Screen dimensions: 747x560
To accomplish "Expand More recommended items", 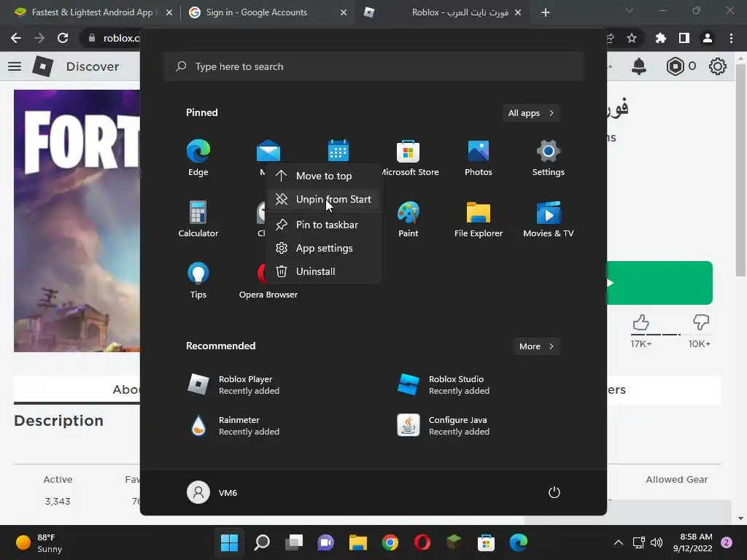I will click(536, 346).
